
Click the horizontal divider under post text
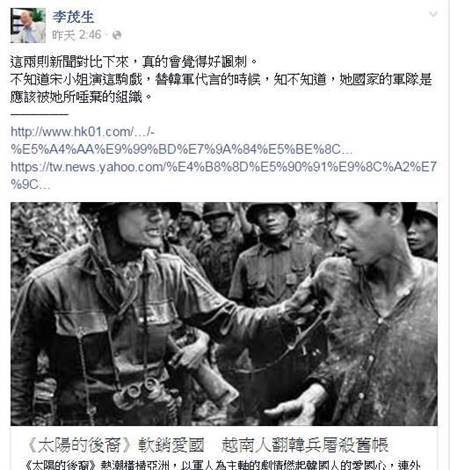pyautogui.click(x=39, y=114)
